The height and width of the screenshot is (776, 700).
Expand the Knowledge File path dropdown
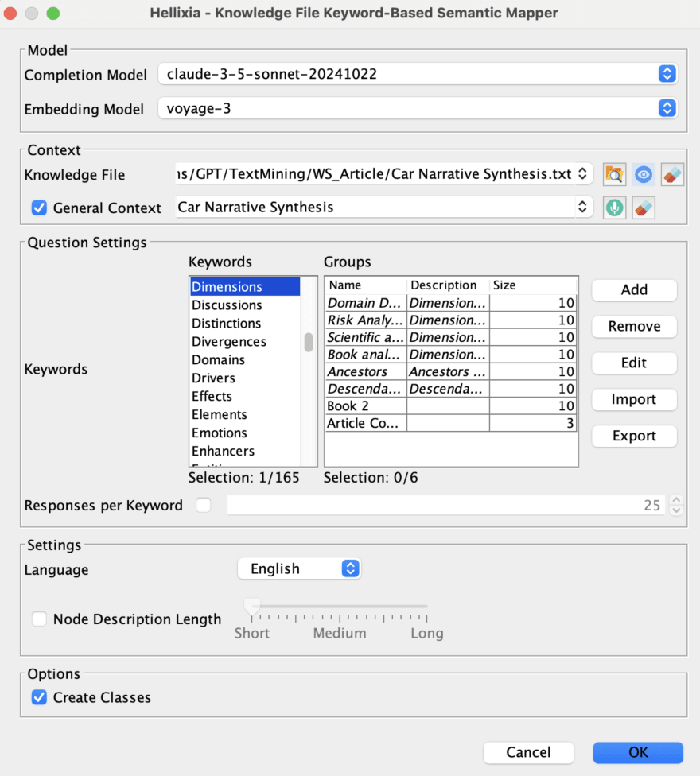tap(581, 174)
